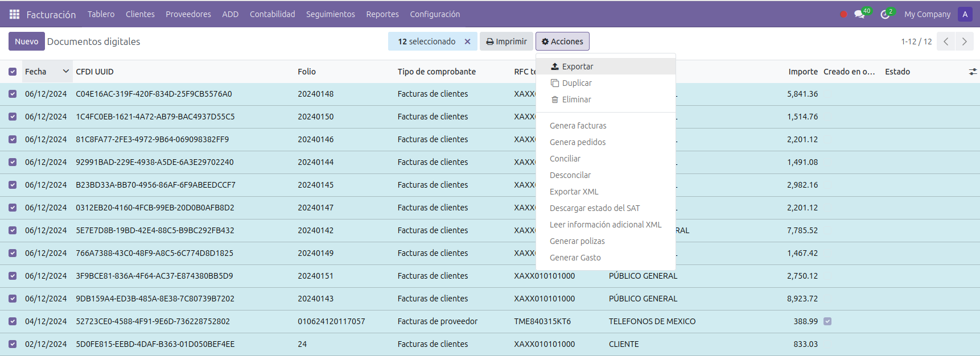Image resolution: width=980 pixels, height=356 pixels.
Task: Select Descargar estado del SAT
Action: [594, 208]
